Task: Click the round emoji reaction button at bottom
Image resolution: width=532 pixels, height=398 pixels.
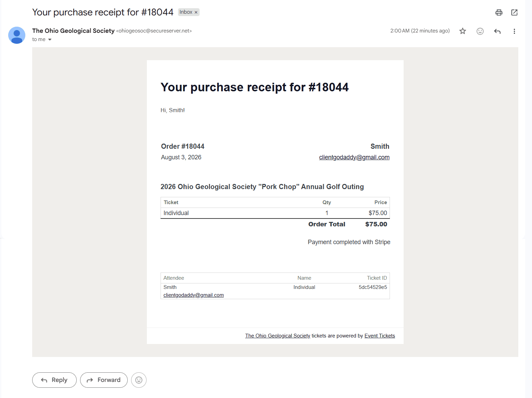Action: (x=139, y=380)
